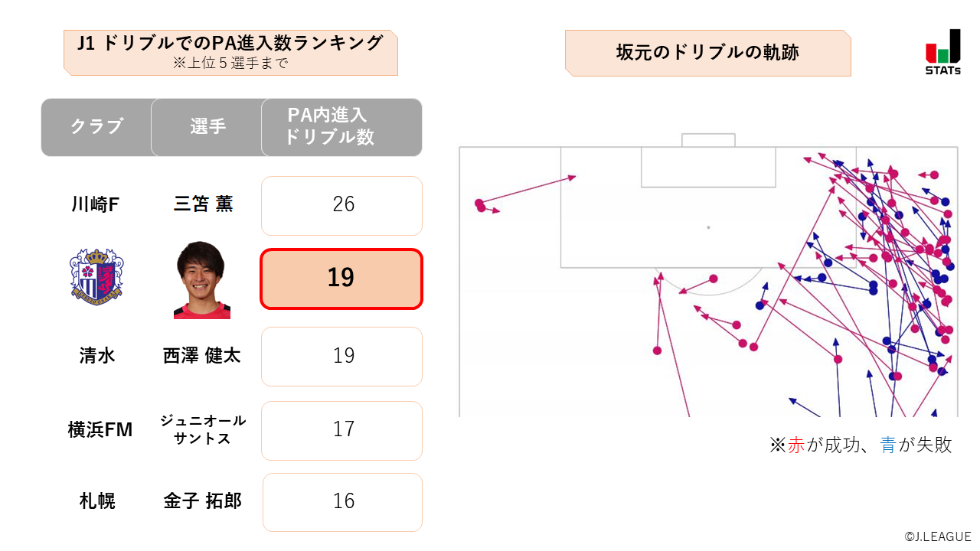980x551 pixels.
Task: Click the highlighted red-bordered 19 box
Action: coord(341,279)
